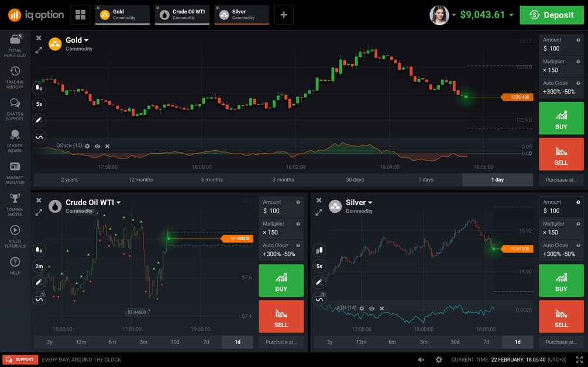Click the chart type icon on Silver chart
Image resolution: width=588 pixels, height=367 pixels.
coord(319,250)
